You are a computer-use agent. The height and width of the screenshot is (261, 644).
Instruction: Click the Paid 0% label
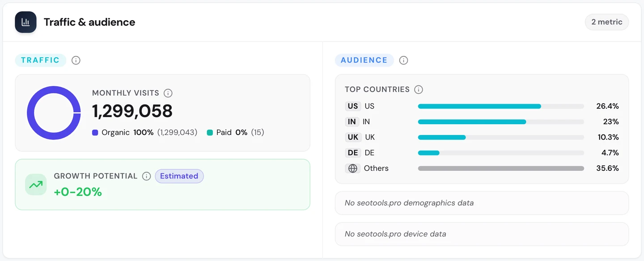click(x=232, y=133)
